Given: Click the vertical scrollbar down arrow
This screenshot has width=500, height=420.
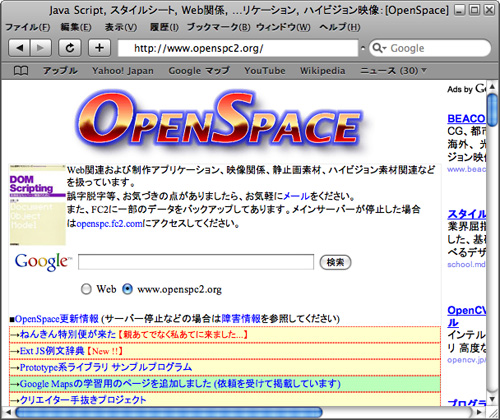Looking at the screenshot, I should click(492, 399).
